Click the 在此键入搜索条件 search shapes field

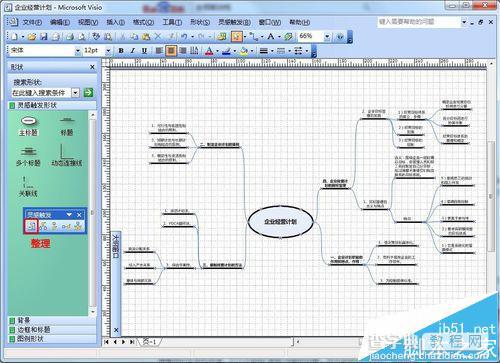(42, 93)
